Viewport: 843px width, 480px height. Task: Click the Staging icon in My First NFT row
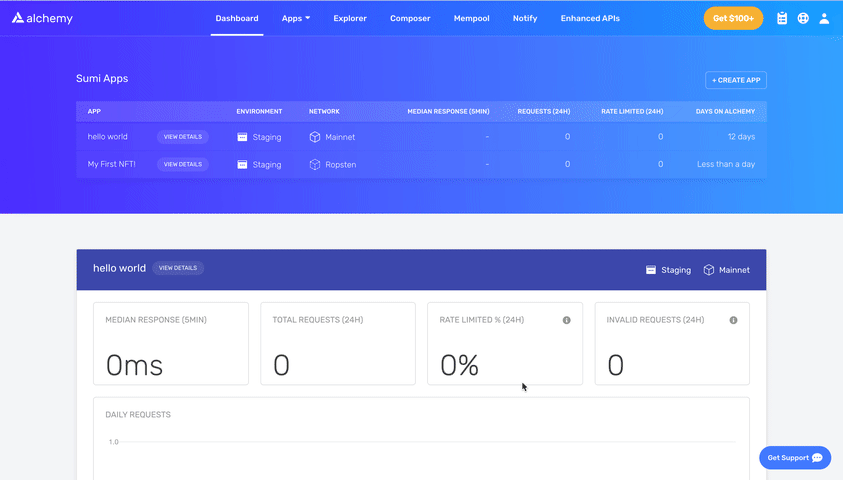242,164
